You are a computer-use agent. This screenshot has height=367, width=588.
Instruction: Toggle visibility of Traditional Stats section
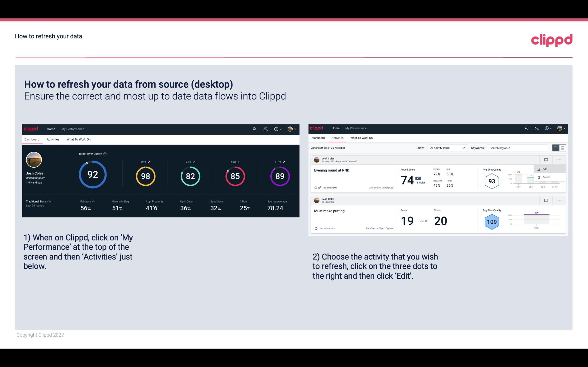pos(50,201)
